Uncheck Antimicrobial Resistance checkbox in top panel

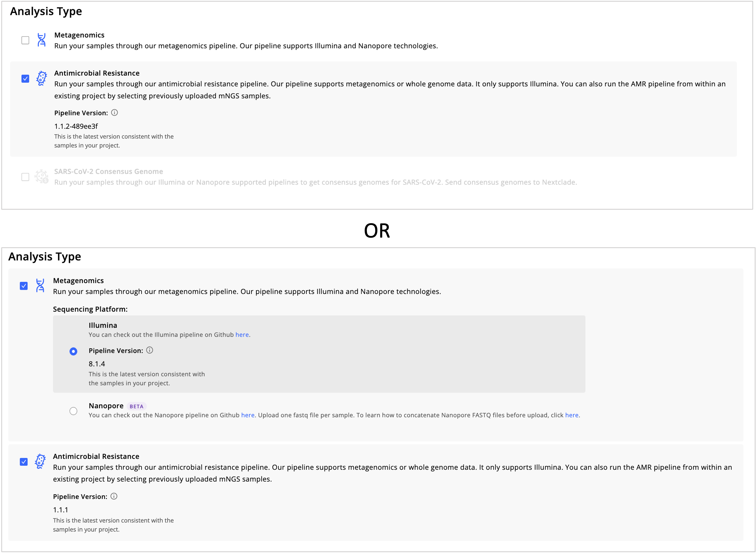click(25, 79)
